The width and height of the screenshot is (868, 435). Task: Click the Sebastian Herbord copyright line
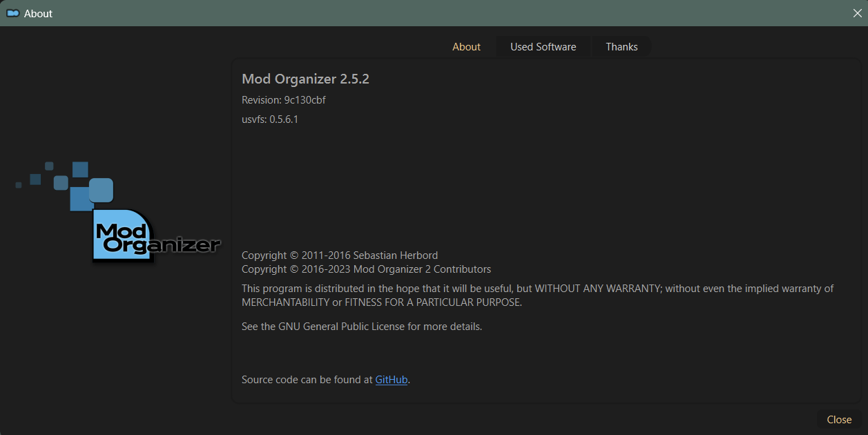339,255
